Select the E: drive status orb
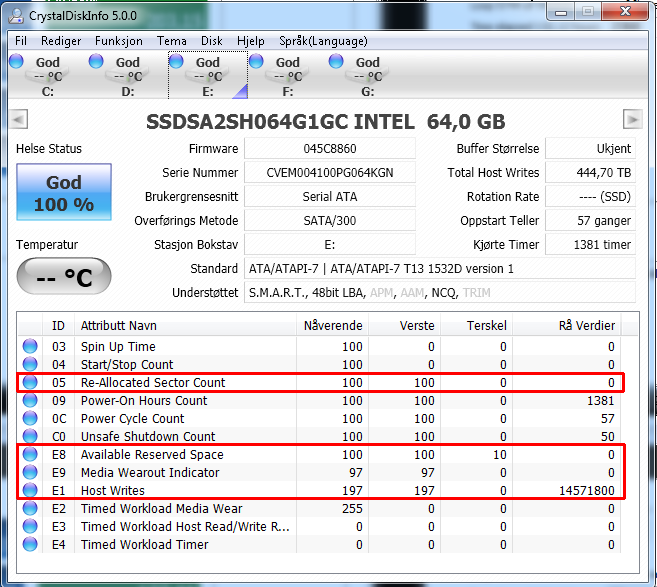Screen dimensions: 657x587 coord(176,61)
